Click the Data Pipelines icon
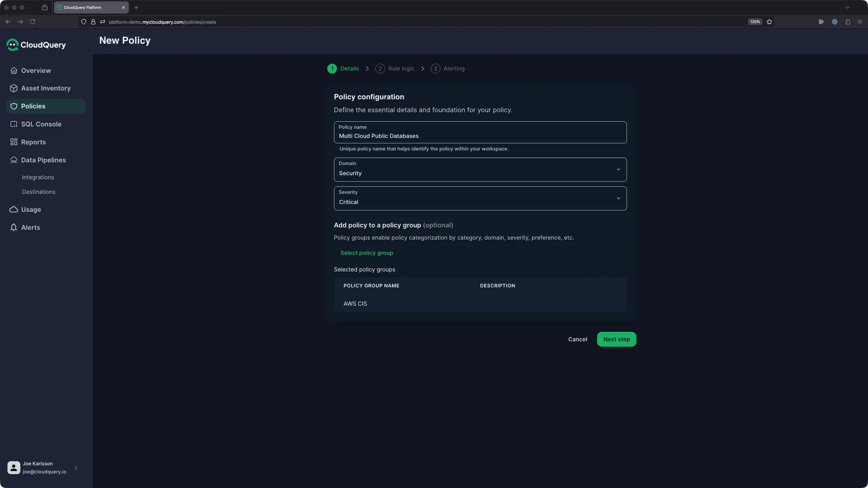The height and width of the screenshot is (488, 868). [14, 160]
